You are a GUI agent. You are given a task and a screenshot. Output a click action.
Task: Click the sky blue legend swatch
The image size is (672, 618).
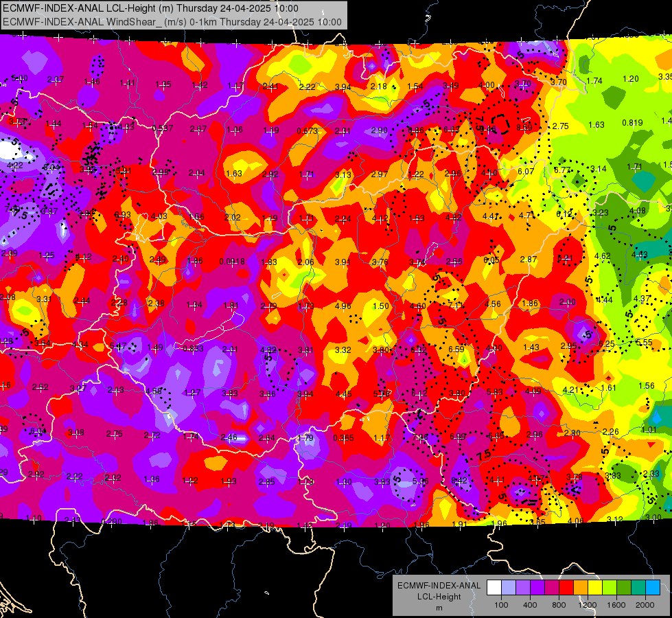point(653,588)
